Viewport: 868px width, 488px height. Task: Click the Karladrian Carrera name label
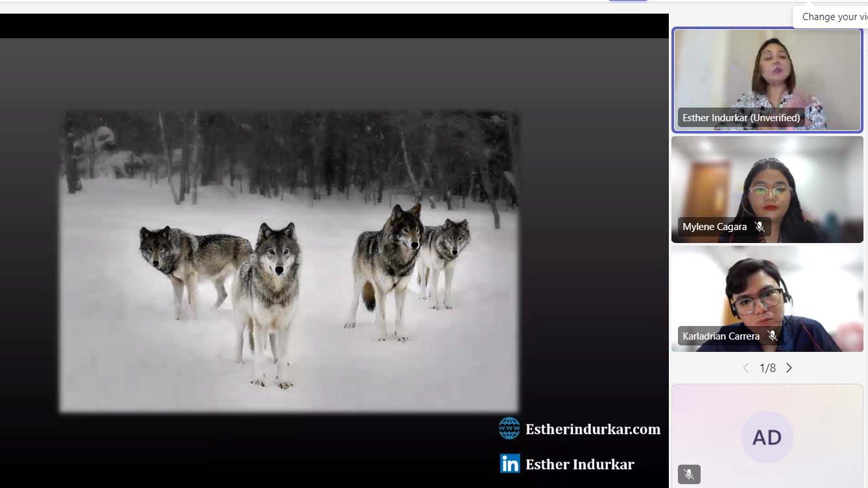click(x=721, y=336)
